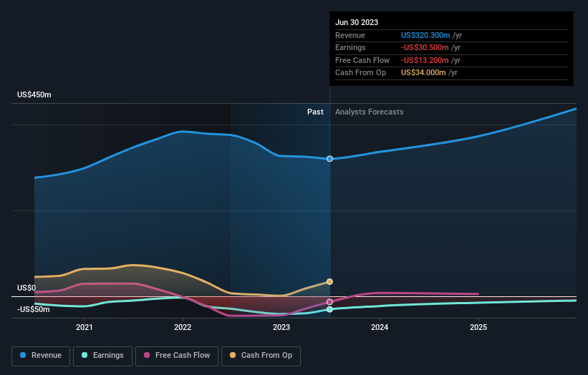Click the 2023 x-axis label
The height and width of the screenshot is (375, 588).
point(281,328)
